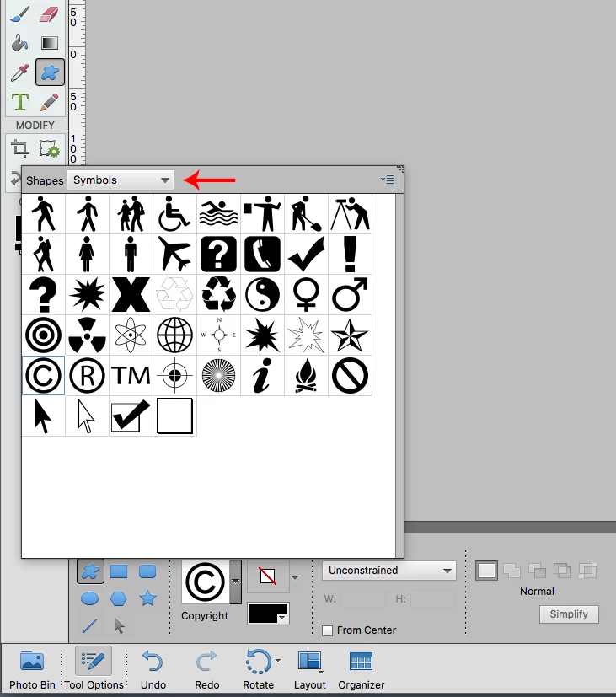Choose the swimmer shape
The image size is (616, 697).
218,214
